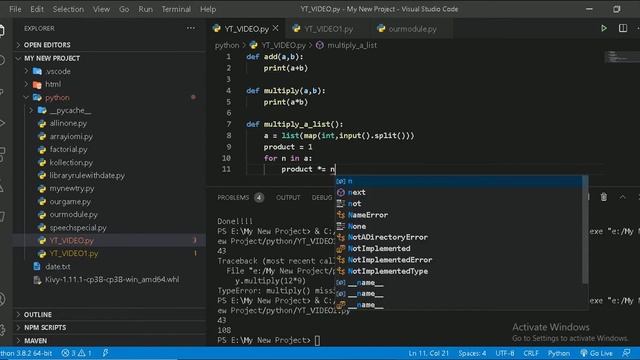Open the PROBLEMS panel tab
640x360 pixels.
click(x=240, y=198)
